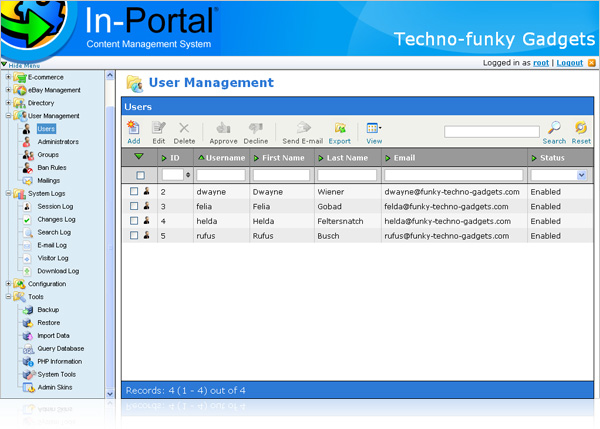Expand the Configuration tree node
Image resolution: width=600 pixels, height=429 pixels.
tap(8, 284)
